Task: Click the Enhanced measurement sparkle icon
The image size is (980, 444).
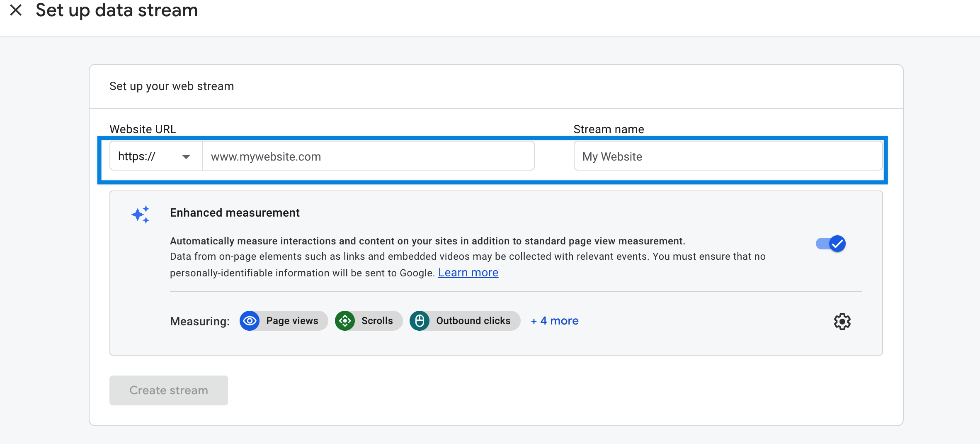Action: (141, 215)
